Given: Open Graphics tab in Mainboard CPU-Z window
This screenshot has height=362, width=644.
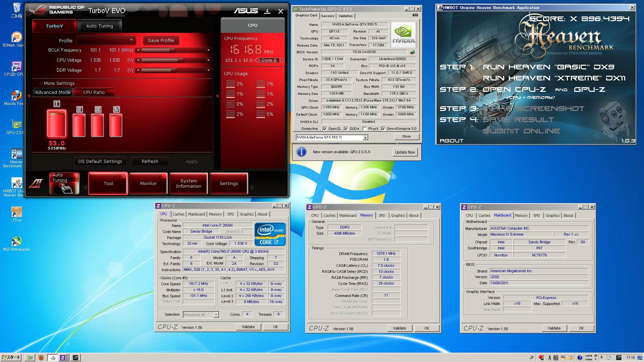Looking at the screenshot, I should (x=552, y=216).
